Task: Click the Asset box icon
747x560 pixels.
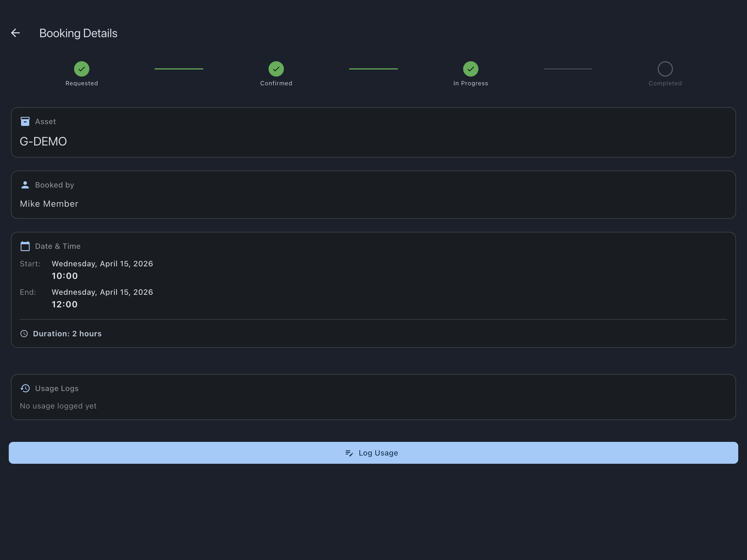Action: click(25, 121)
